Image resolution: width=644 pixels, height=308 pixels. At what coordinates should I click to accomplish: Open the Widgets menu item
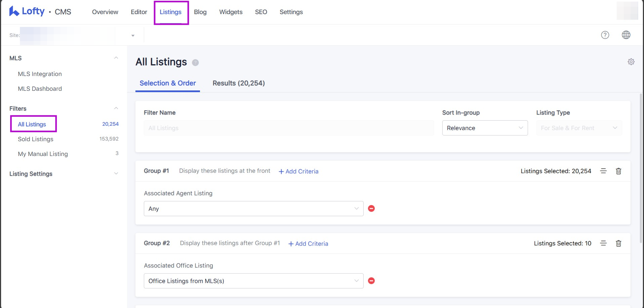click(231, 12)
